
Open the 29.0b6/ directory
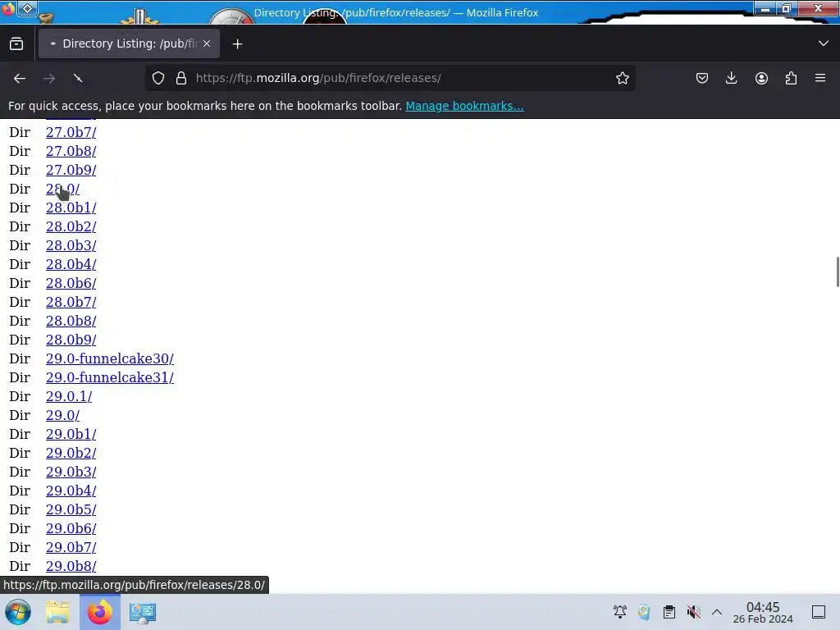(x=71, y=528)
